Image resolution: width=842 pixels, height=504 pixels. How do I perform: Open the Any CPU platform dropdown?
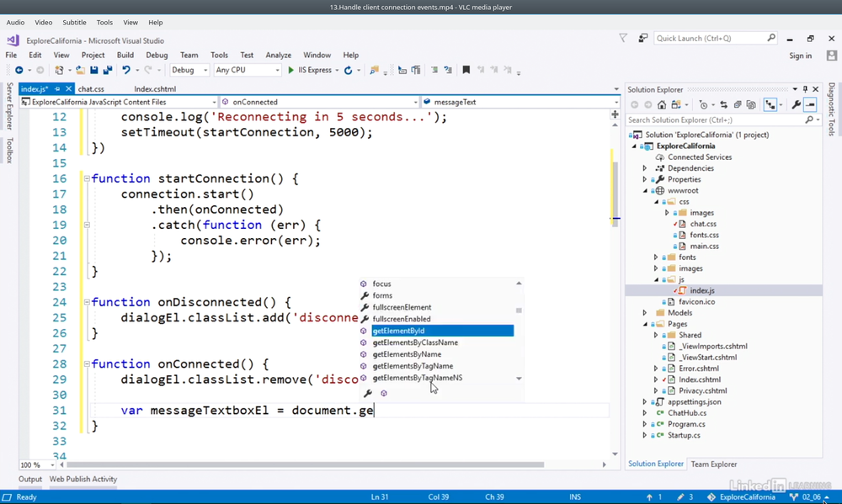[246, 71]
